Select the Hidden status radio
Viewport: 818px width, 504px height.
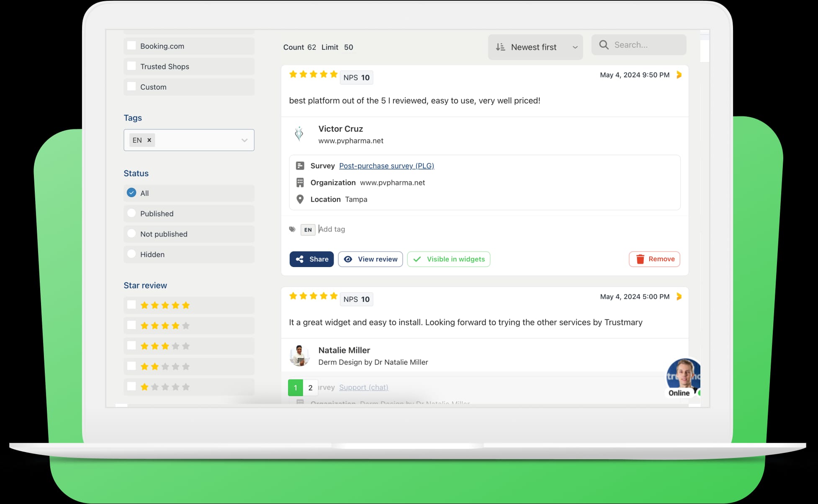pyautogui.click(x=131, y=254)
